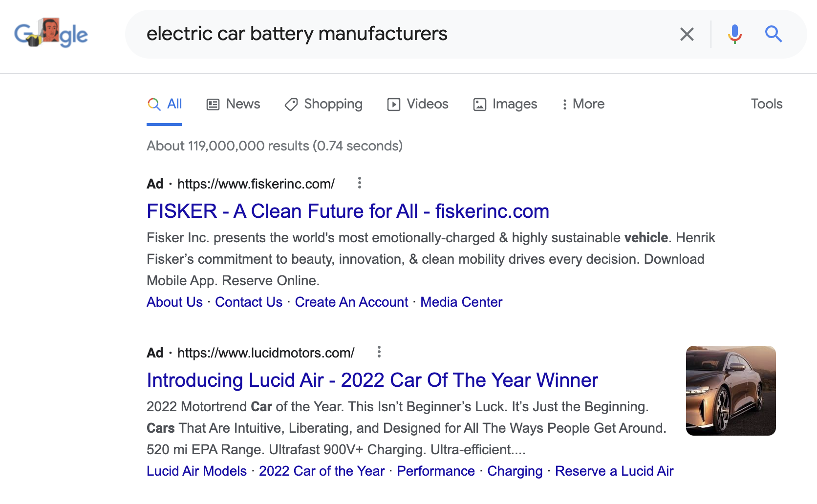817x504 pixels.
Task: Switch to the Videos tab
Action: pyautogui.click(x=418, y=104)
